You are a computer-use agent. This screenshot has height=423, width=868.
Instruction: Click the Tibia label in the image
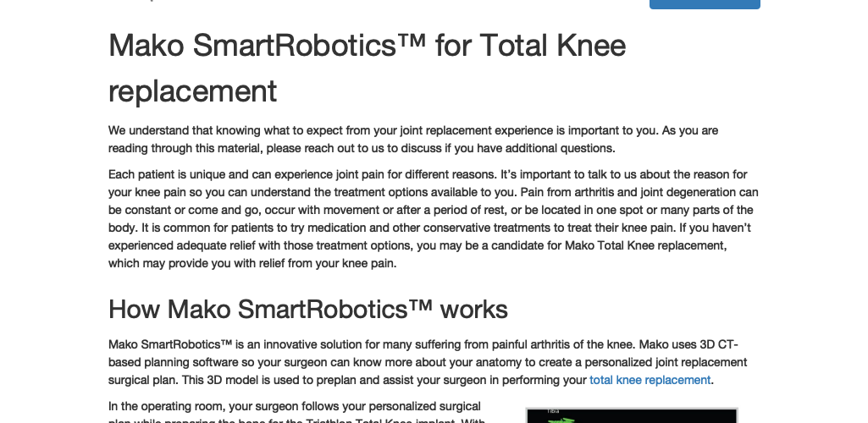pos(553,411)
